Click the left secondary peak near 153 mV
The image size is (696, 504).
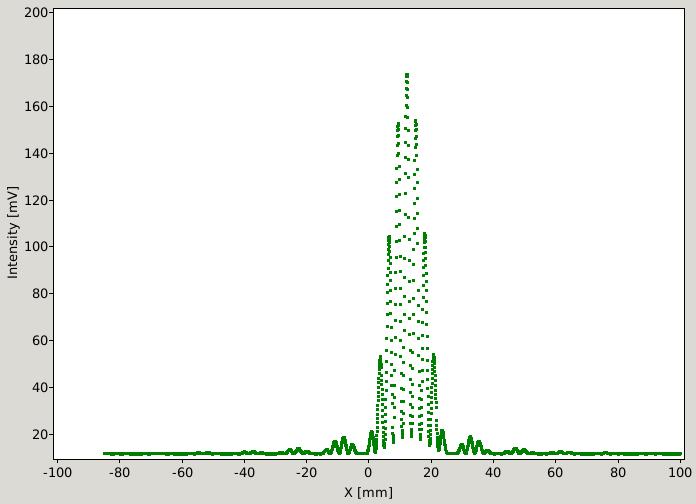point(398,124)
